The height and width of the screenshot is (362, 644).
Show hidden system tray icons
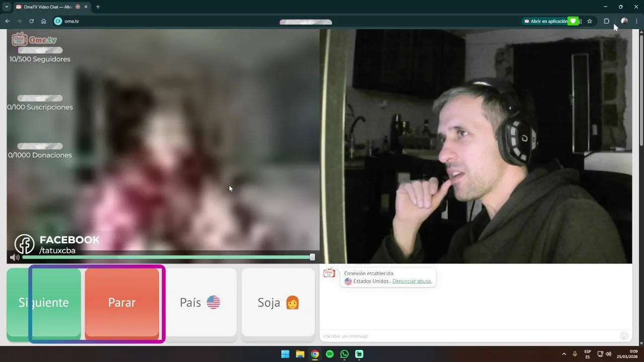click(x=564, y=354)
